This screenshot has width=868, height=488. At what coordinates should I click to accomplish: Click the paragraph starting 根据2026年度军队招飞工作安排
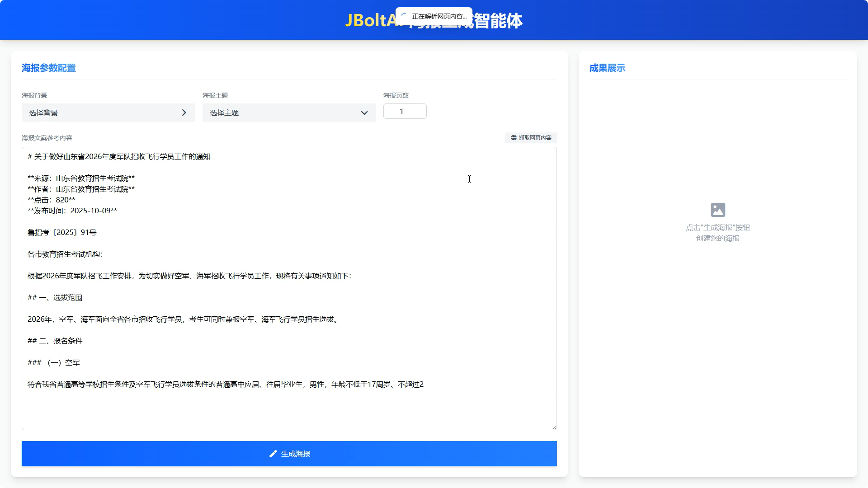[189, 276]
